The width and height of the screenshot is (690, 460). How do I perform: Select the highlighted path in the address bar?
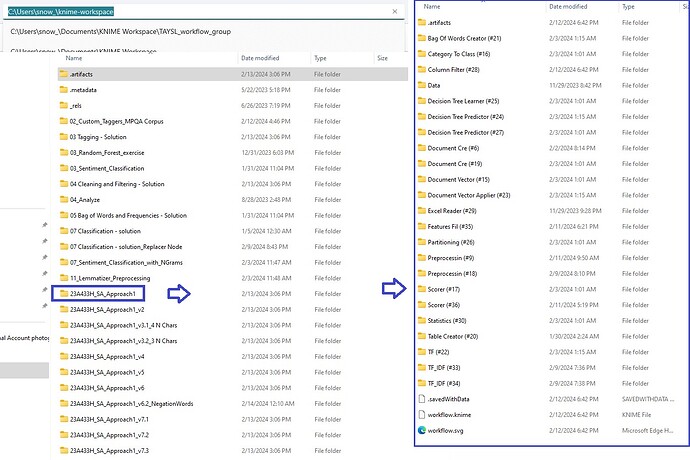click(61, 11)
